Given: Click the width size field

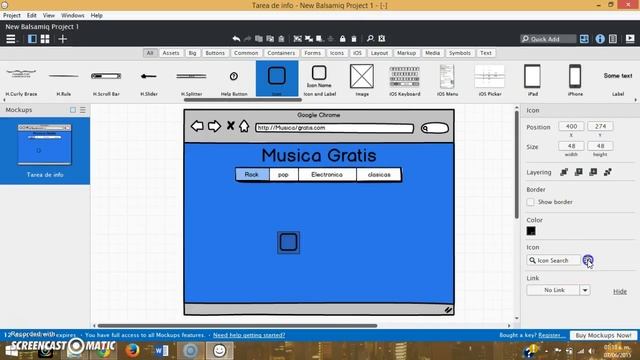Looking at the screenshot, I should point(571,146).
